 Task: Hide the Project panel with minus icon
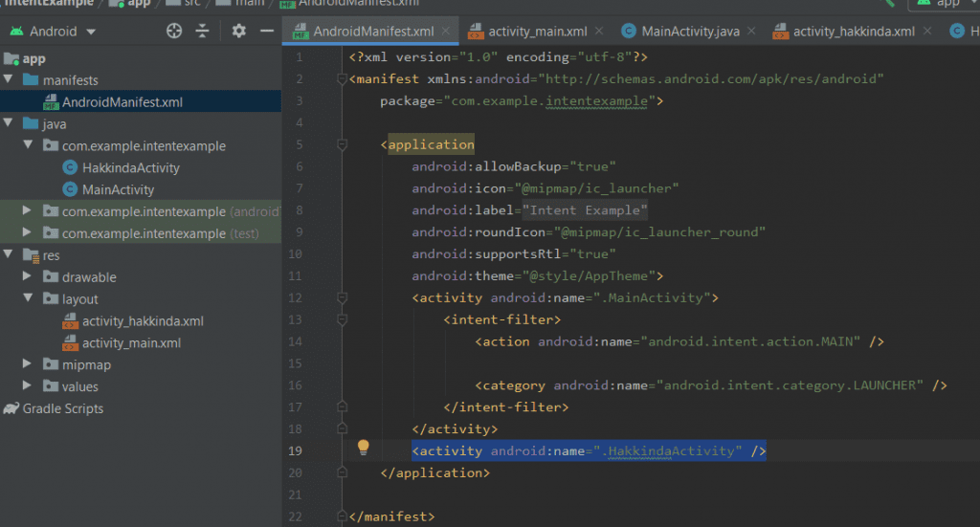(267, 31)
